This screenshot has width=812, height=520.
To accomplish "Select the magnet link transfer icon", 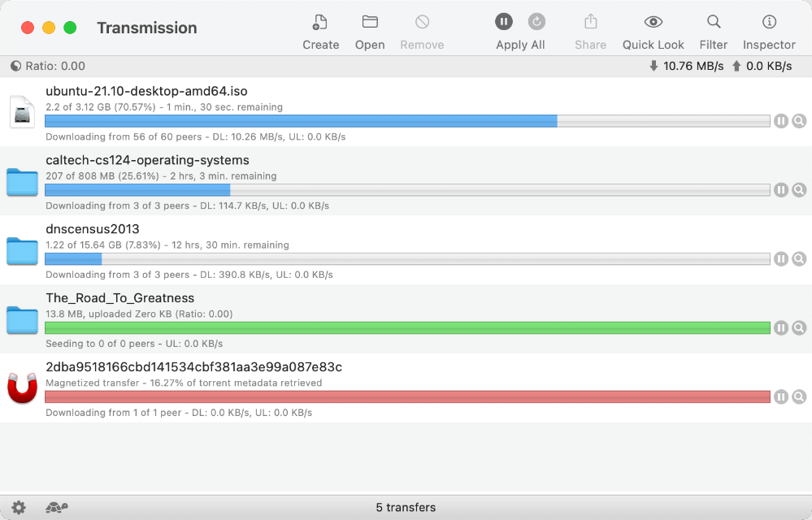I will click(x=22, y=388).
